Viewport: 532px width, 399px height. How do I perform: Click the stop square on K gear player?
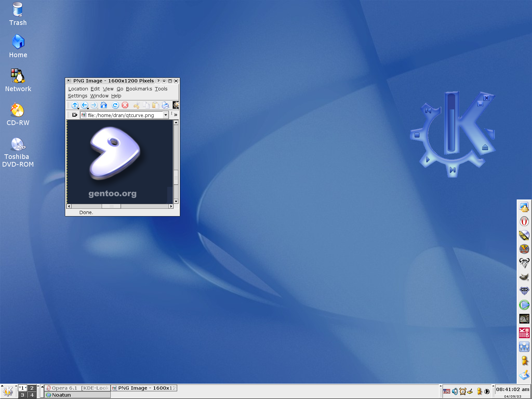coord(417,135)
